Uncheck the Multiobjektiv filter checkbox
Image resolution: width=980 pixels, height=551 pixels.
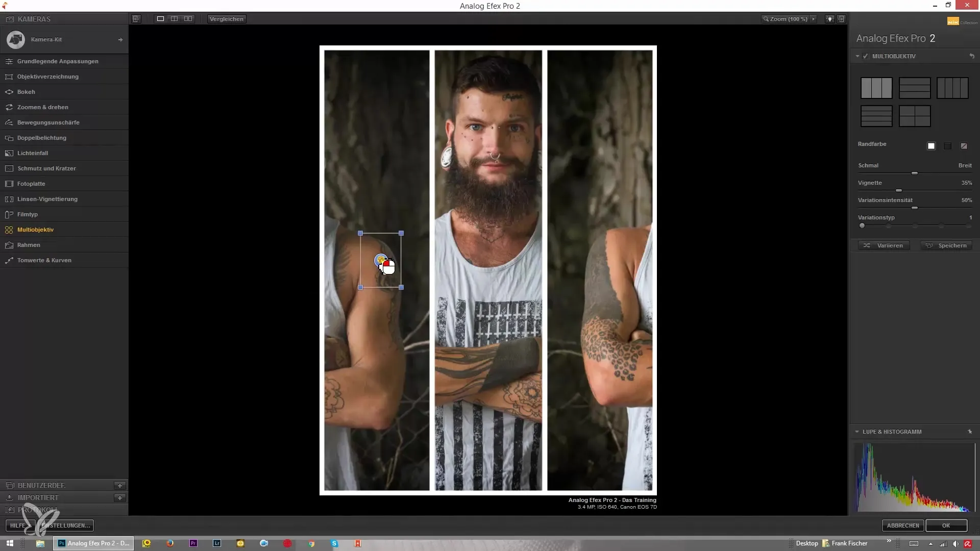click(866, 56)
